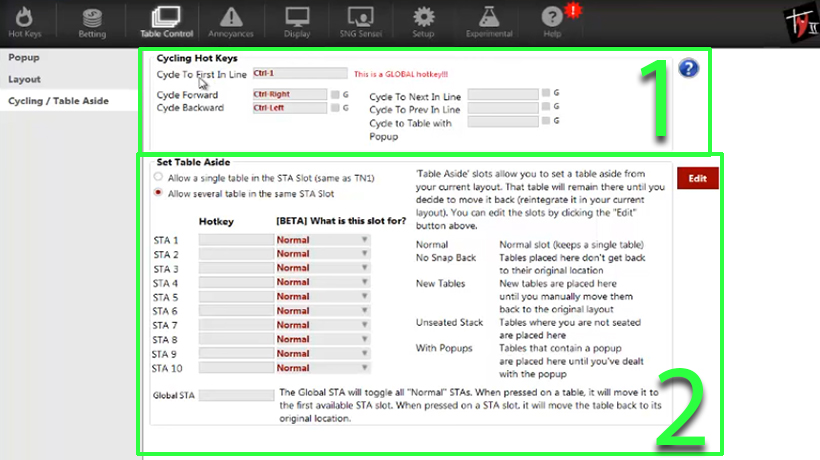Image resolution: width=820 pixels, height=460 pixels.
Task: Open STA 5 slot type dropdown
Action: (323, 296)
